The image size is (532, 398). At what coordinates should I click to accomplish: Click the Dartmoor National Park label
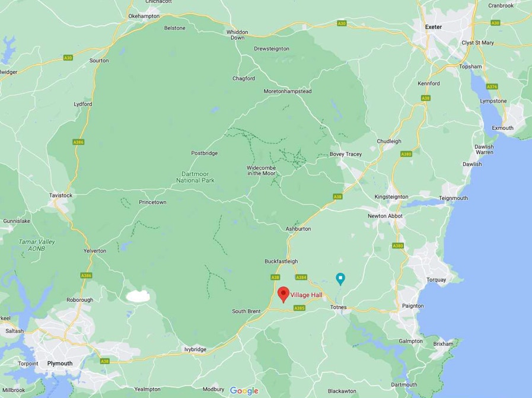(x=195, y=177)
